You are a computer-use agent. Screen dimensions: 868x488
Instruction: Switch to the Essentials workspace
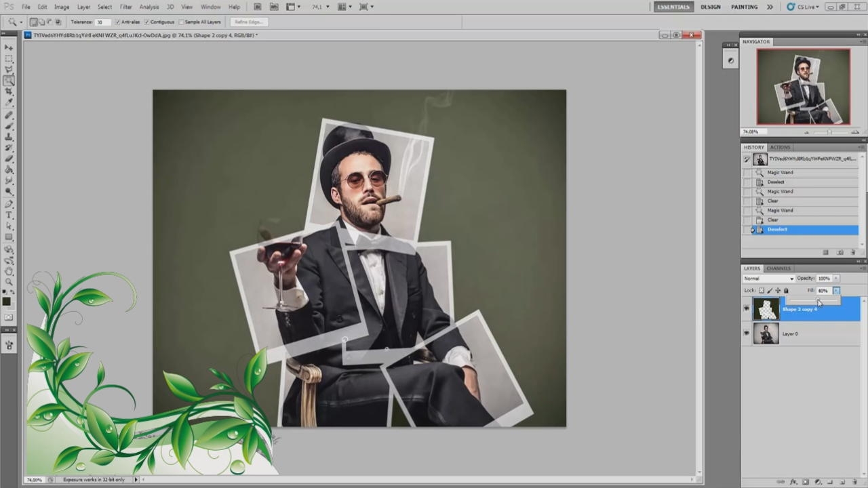pyautogui.click(x=673, y=7)
